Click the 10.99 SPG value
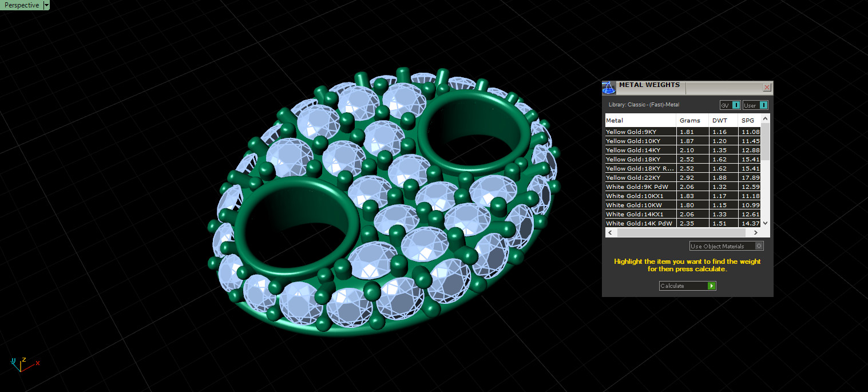This screenshot has height=392, width=868. tap(751, 205)
